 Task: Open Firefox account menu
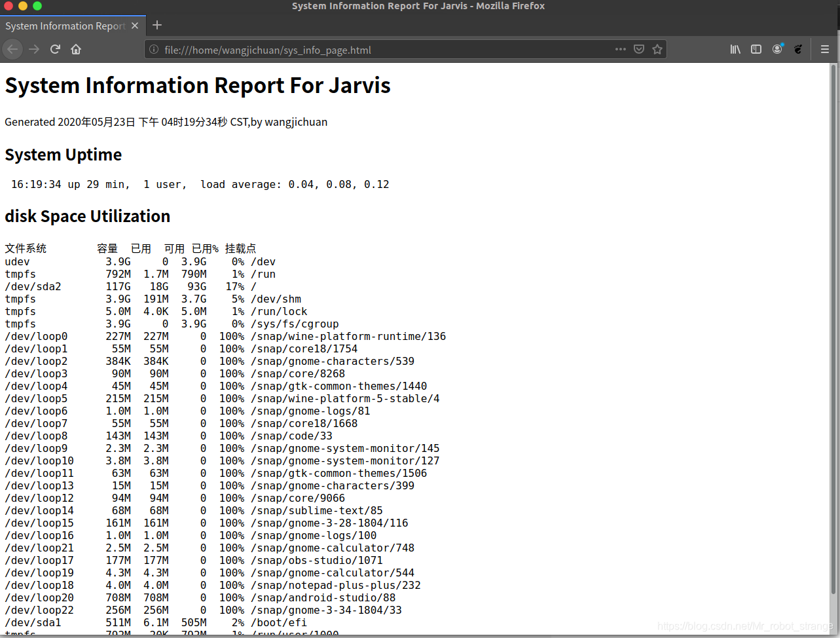[777, 49]
